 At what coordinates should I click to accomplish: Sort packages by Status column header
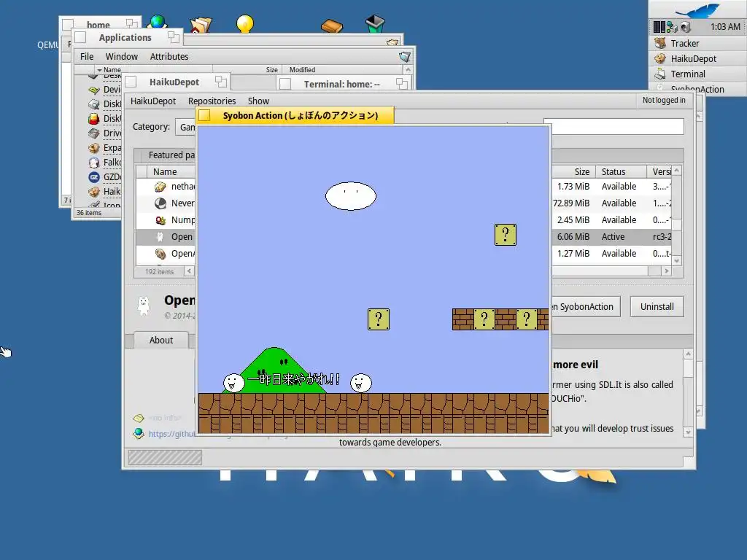coord(621,171)
